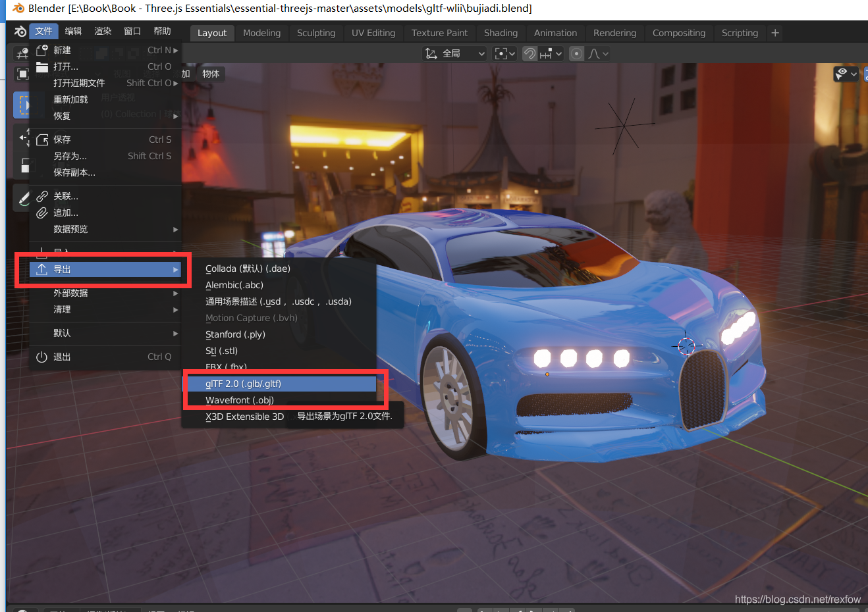Export as Stanford (.ply)

[279, 334]
